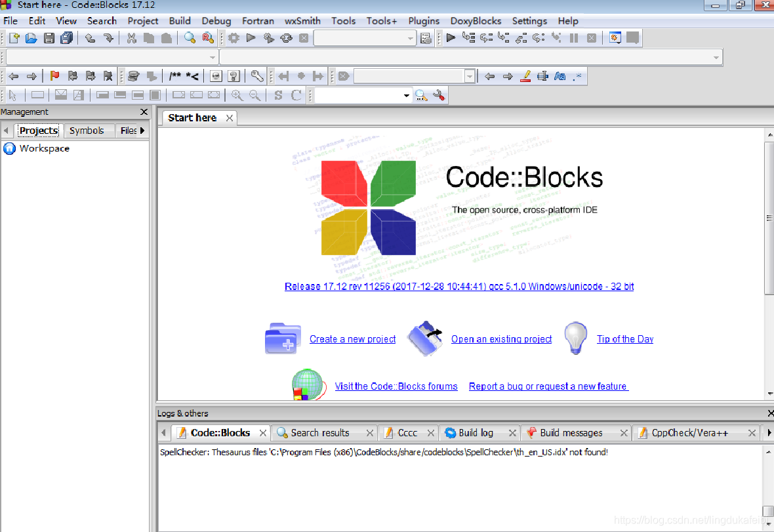774x532 pixels.
Task: Click the New file toolbar icon
Action: coord(14,38)
